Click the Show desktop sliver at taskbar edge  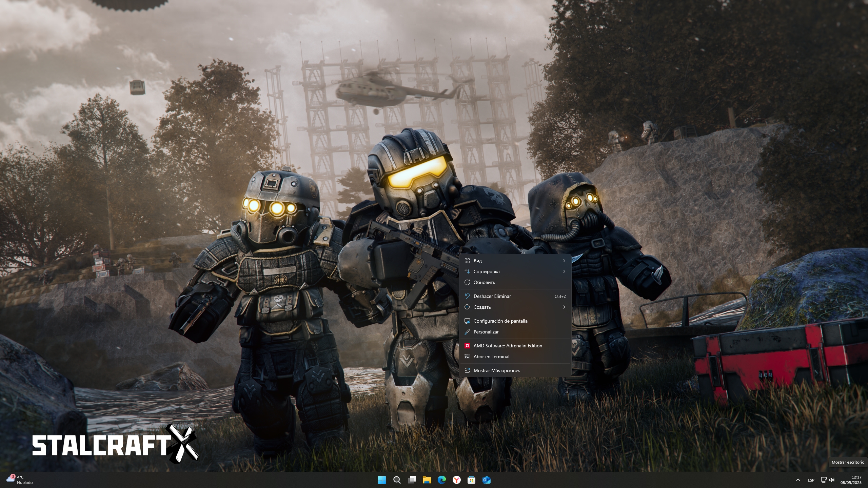pyautogui.click(x=866, y=480)
